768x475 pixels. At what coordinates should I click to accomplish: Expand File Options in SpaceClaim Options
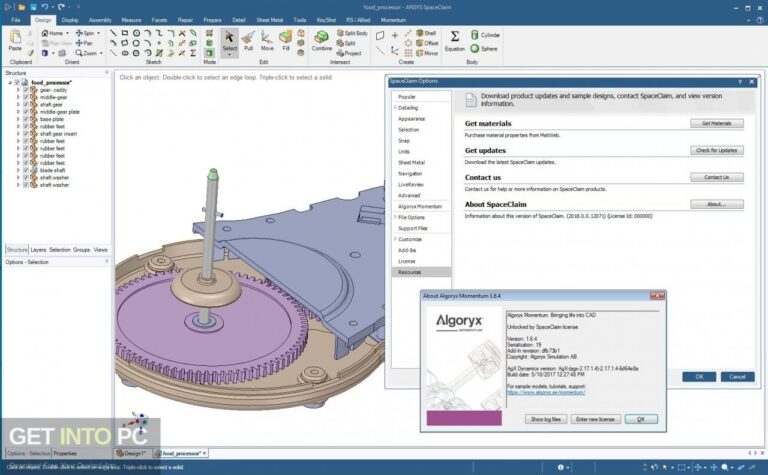[395, 217]
